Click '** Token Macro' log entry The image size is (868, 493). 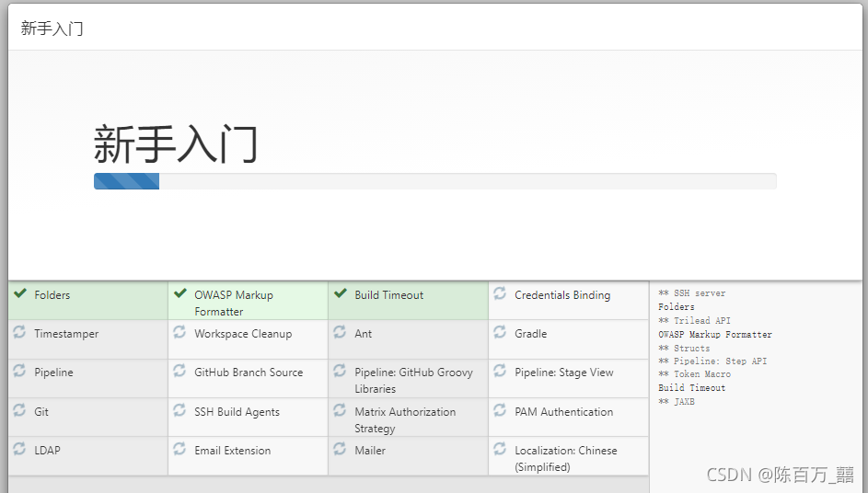coord(694,374)
